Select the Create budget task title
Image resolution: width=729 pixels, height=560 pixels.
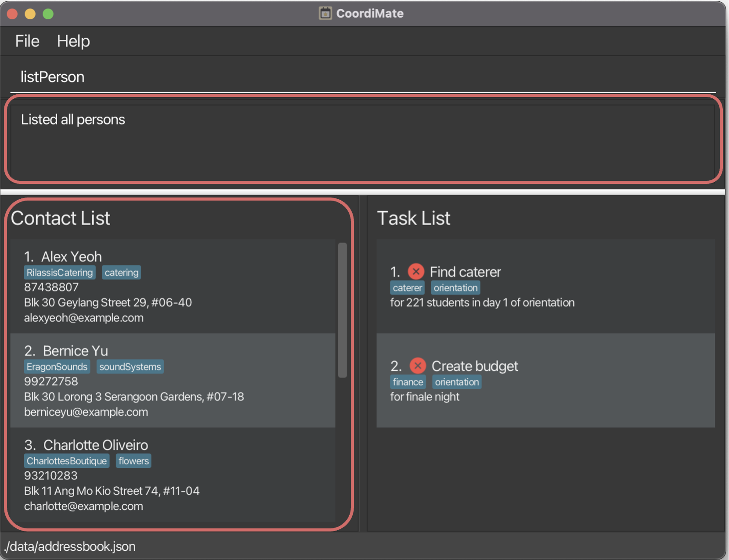point(475,366)
